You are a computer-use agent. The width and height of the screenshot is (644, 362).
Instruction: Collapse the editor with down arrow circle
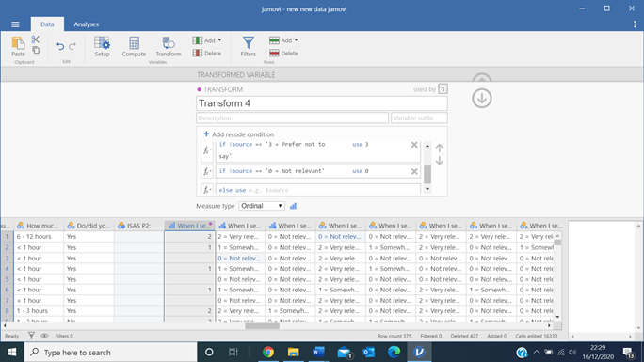(x=482, y=99)
